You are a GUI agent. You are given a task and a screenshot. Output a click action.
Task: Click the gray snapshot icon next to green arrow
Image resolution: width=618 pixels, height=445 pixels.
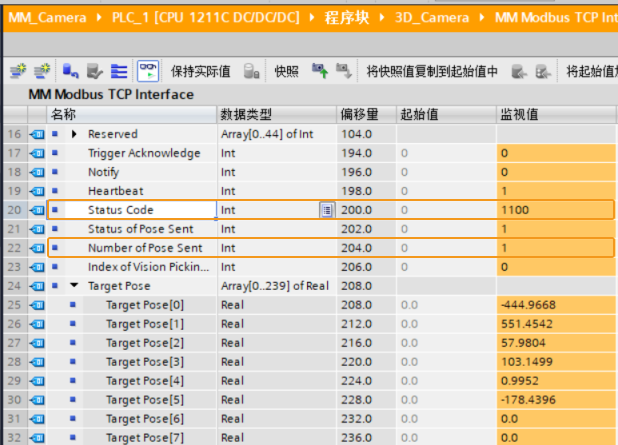(x=343, y=71)
